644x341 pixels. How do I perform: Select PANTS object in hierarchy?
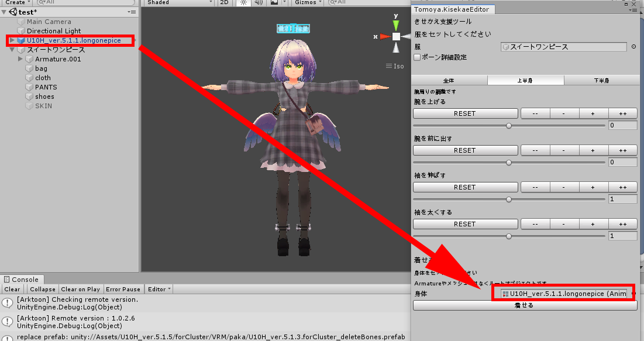46,87
